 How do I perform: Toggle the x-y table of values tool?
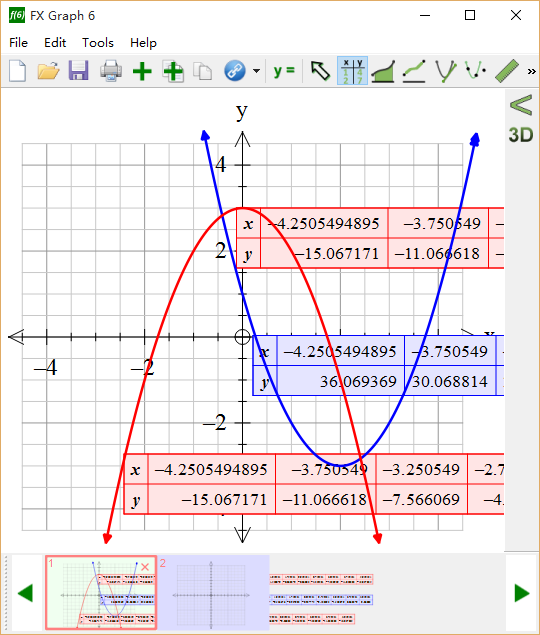352,71
